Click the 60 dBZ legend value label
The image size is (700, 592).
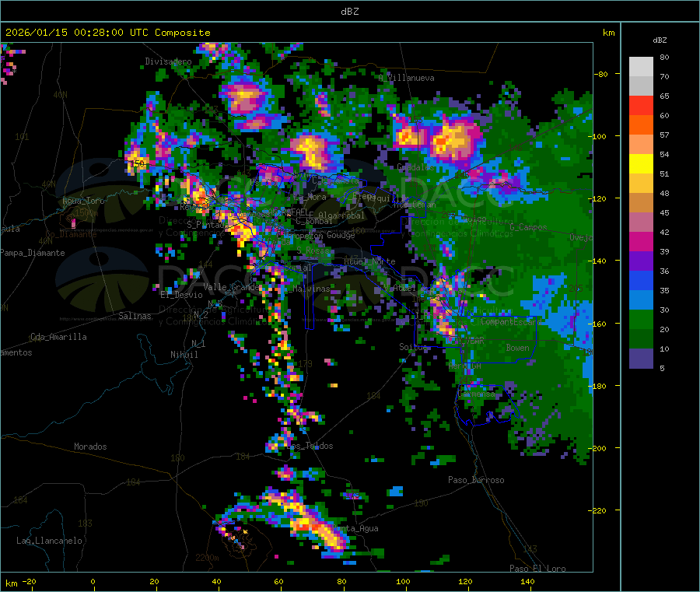(664, 116)
